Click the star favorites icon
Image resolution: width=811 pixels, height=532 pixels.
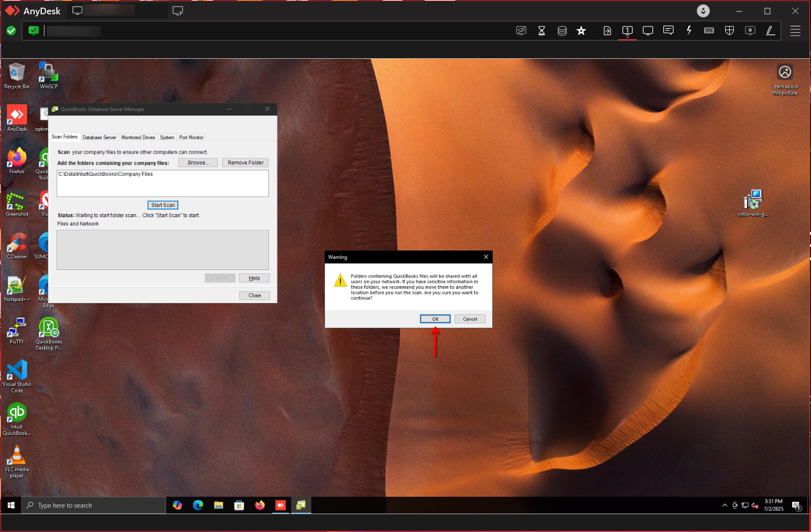(x=581, y=31)
